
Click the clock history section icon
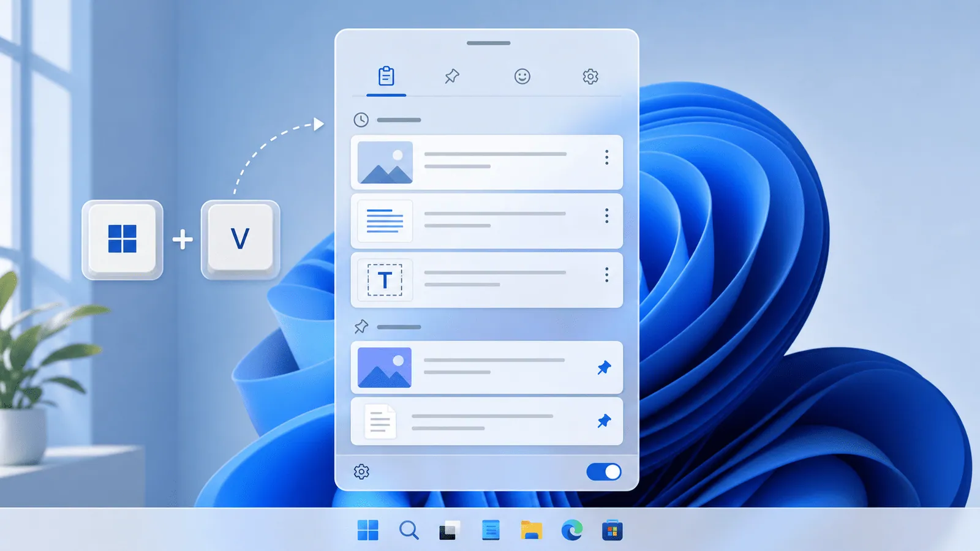click(x=361, y=119)
